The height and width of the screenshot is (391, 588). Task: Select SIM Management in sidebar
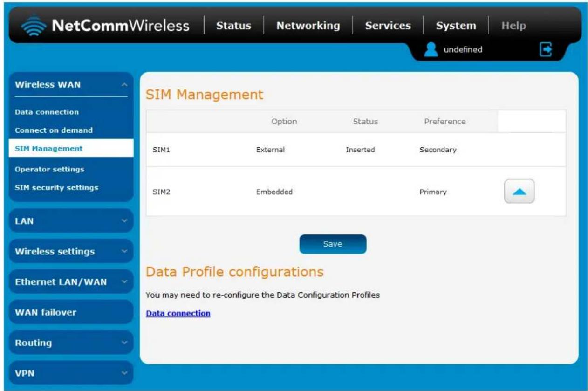coord(71,149)
